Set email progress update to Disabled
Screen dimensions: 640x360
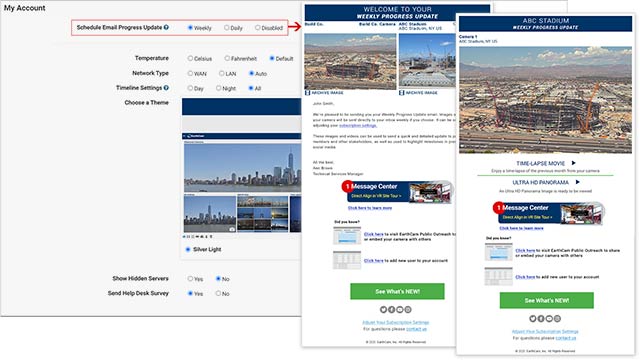pyautogui.click(x=258, y=28)
